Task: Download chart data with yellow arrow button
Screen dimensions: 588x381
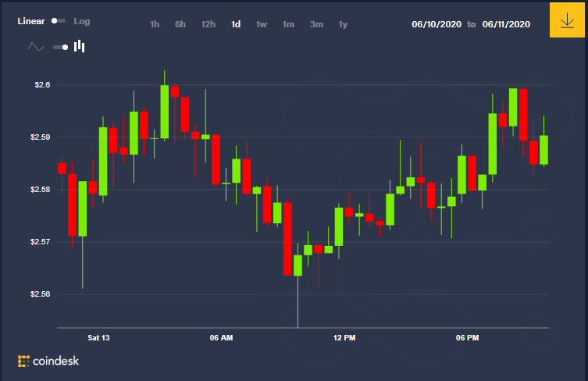Action: pos(567,20)
